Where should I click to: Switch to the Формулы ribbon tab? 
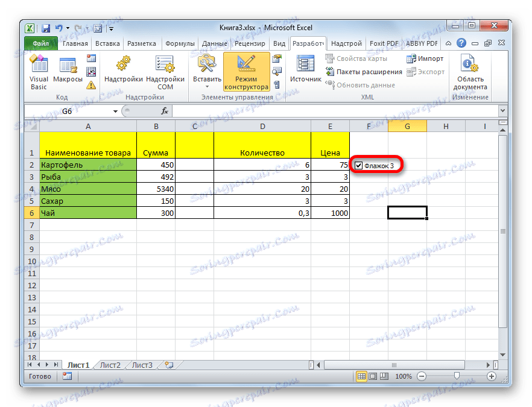pos(182,43)
